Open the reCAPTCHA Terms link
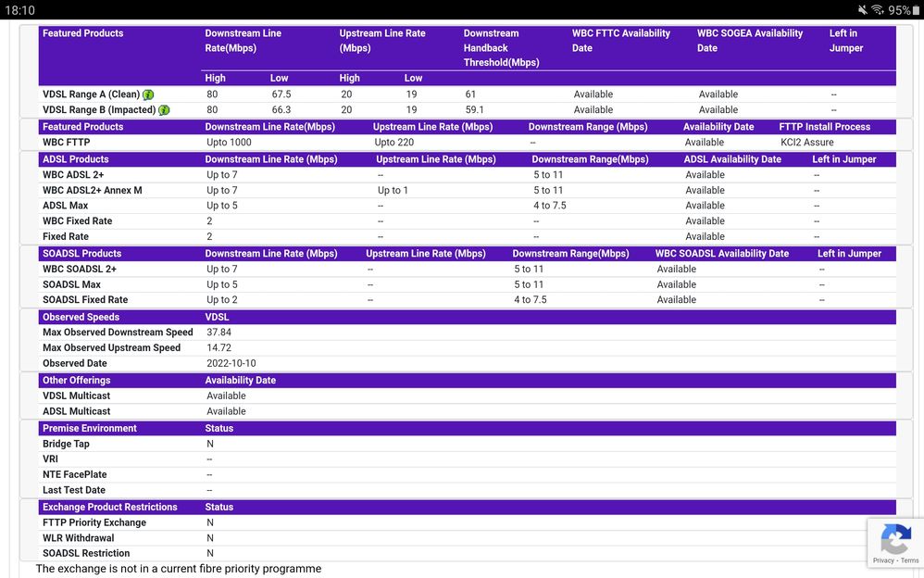This screenshot has width=924, height=578. pos(910,560)
